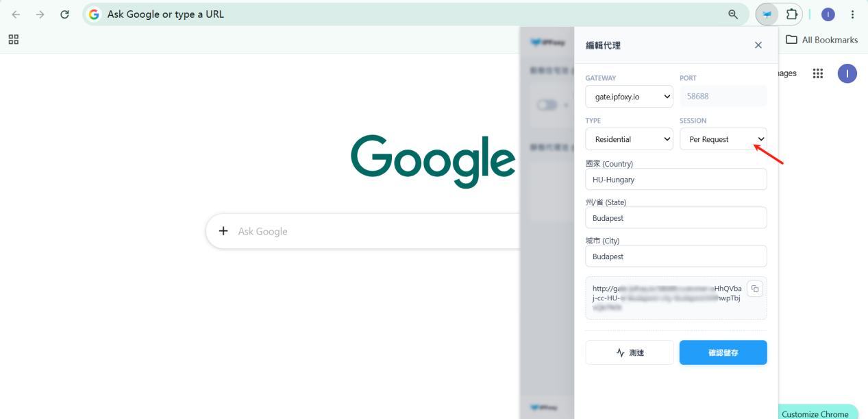Image resolution: width=868 pixels, height=419 pixels.
Task: Toggle the dimmed switch behind the dialog
Action: (547, 105)
